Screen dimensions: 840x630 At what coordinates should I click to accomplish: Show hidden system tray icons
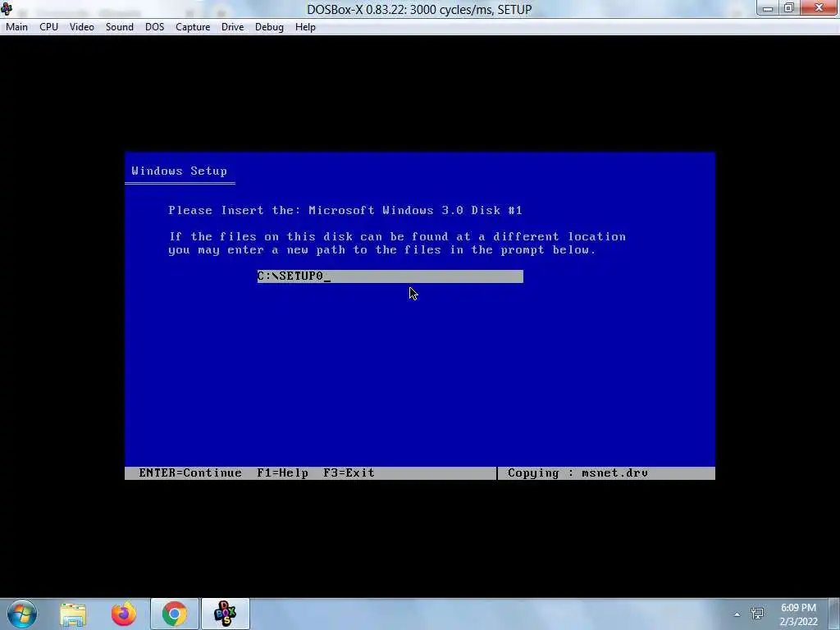click(737, 614)
